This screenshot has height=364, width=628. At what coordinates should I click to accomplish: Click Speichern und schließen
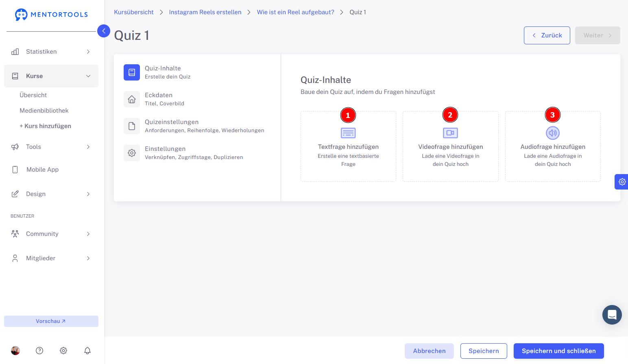[559, 351]
